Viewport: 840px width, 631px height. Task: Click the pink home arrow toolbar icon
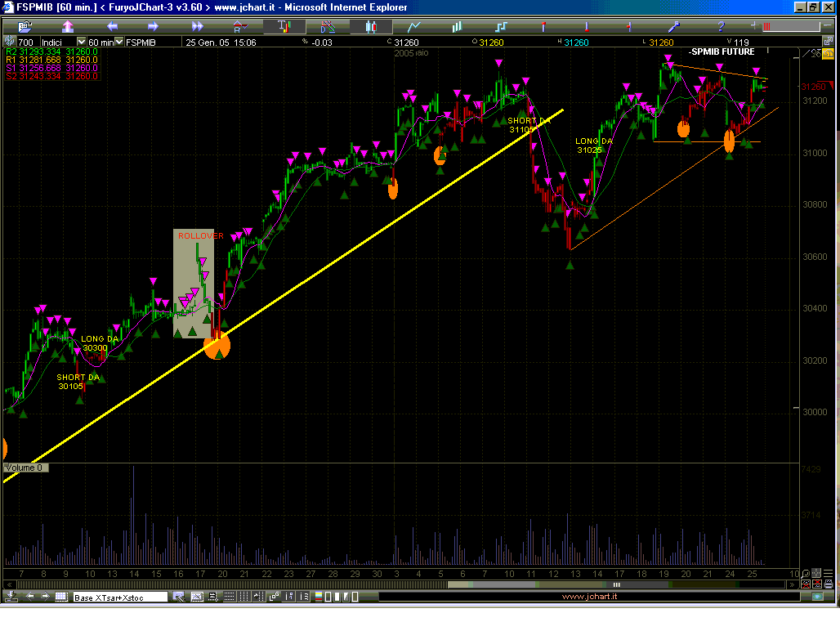67,26
